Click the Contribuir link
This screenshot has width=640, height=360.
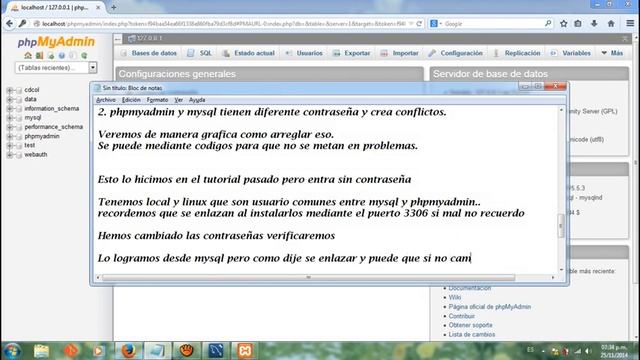pos(462,316)
